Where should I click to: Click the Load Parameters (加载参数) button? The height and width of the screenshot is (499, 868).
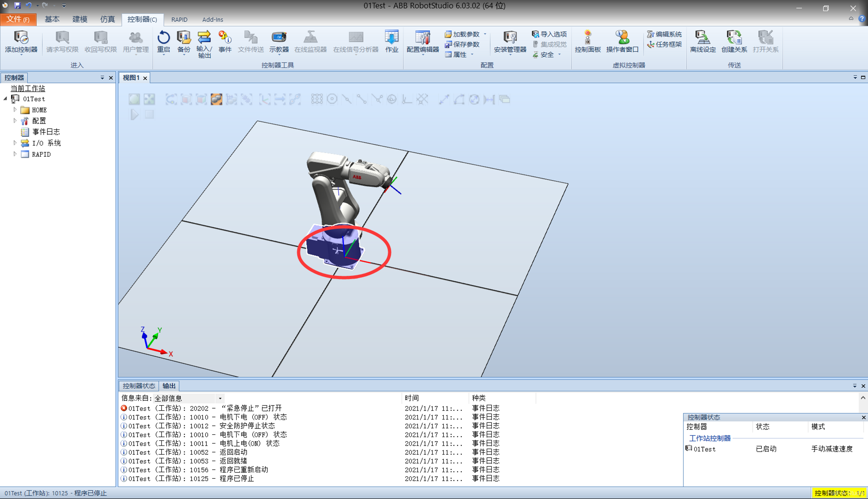pyautogui.click(x=465, y=34)
